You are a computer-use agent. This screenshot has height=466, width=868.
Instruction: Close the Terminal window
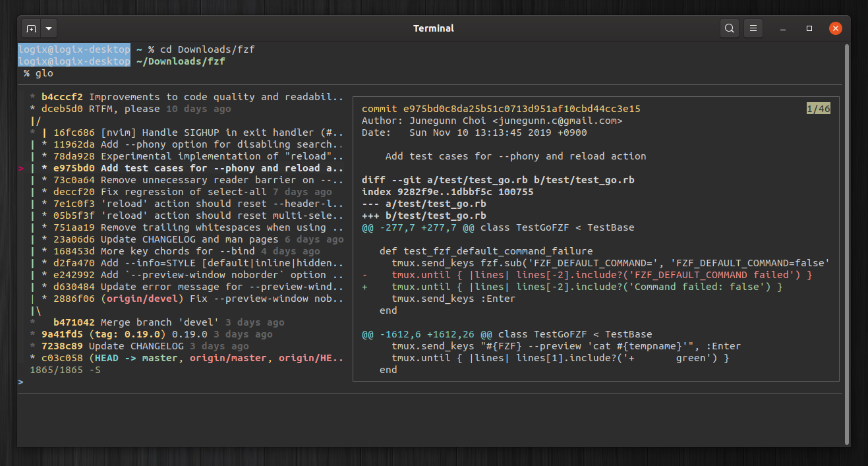pyautogui.click(x=835, y=28)
